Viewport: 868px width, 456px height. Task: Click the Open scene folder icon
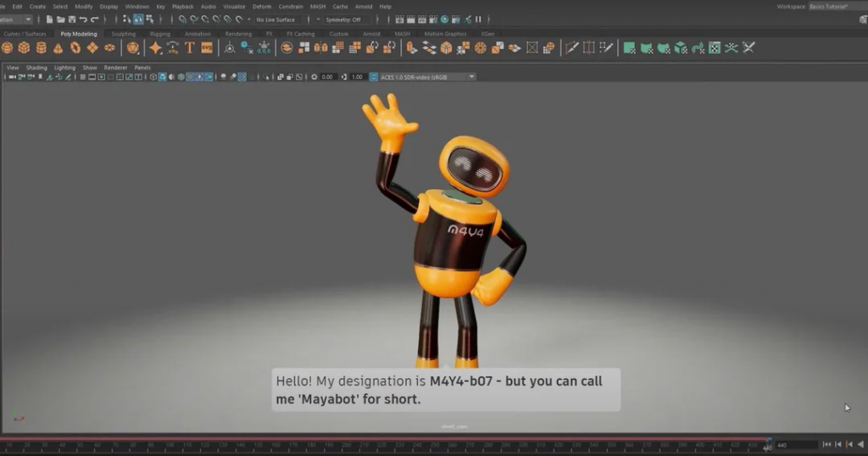click(x=61, y=19)
